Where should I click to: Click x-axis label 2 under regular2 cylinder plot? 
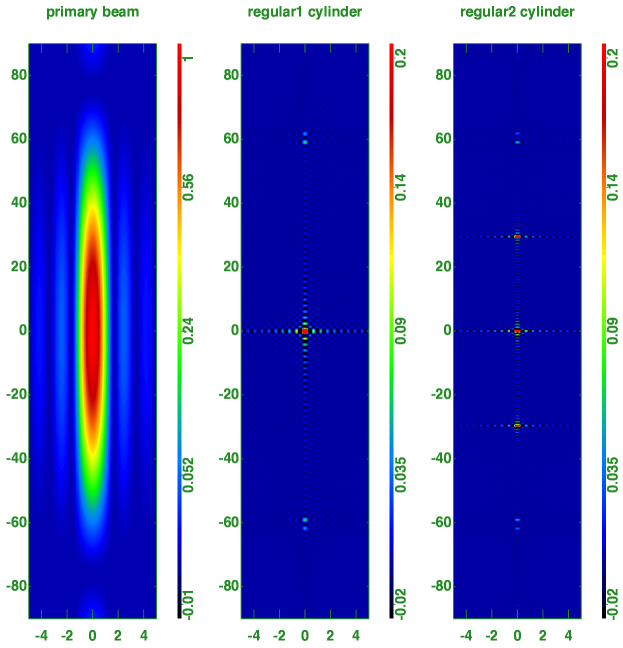click(x=542, y=635)
